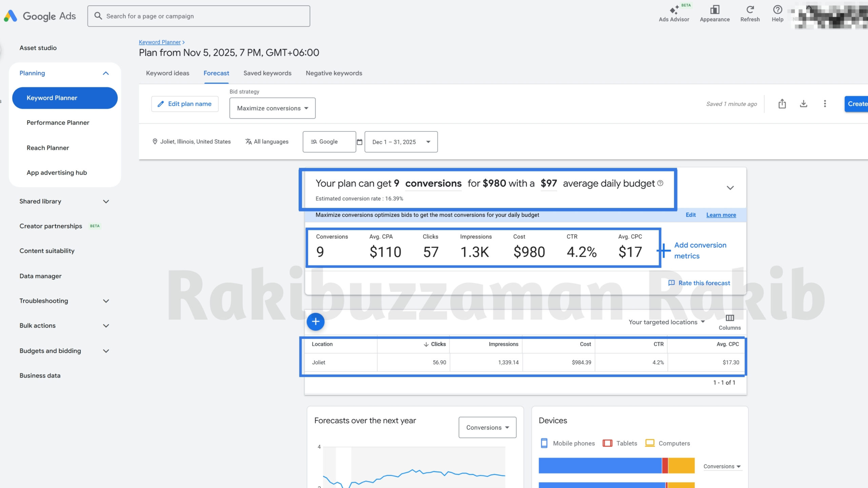Click the search page or campaign field
The width and height of the screenshot is (868, 488).
[199, 16]
